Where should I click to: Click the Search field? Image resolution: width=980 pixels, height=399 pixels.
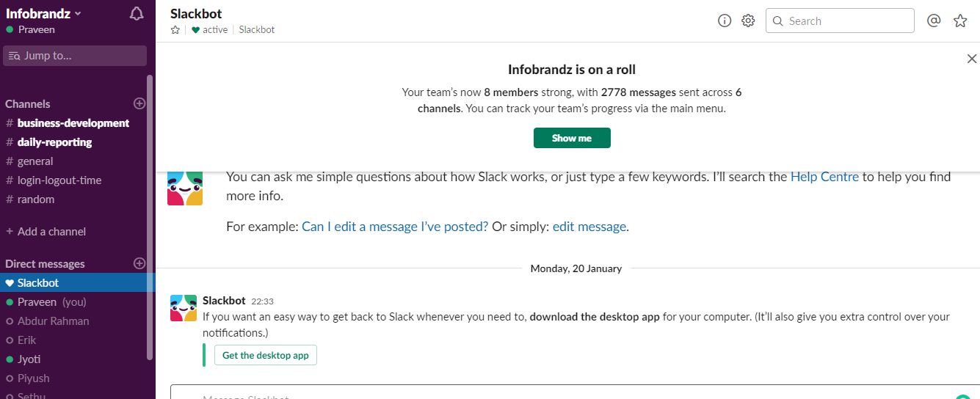[x=840, y=21]
